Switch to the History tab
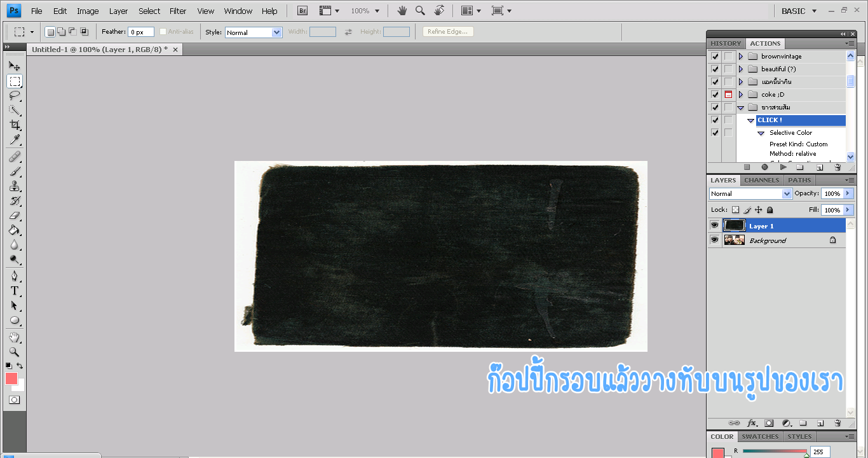Image resolution: width=868 pixels, height=458 pixels. tap(726, 43)
